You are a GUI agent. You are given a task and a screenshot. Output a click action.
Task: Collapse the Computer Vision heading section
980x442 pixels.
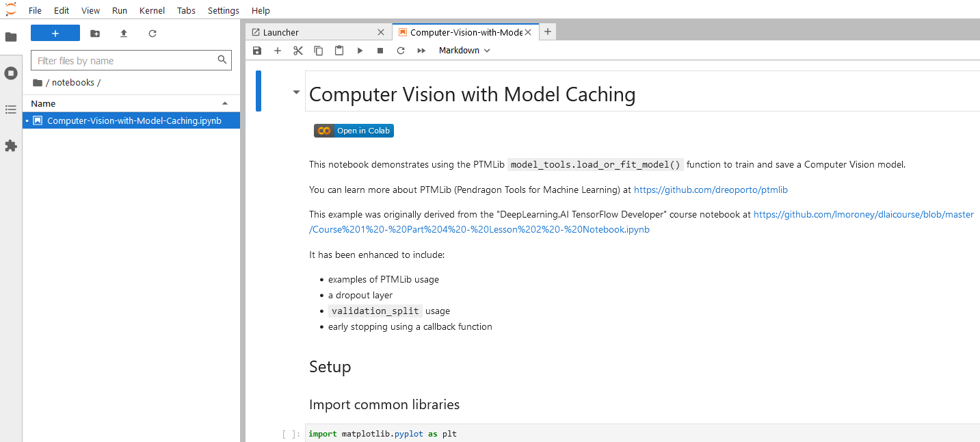296,92
